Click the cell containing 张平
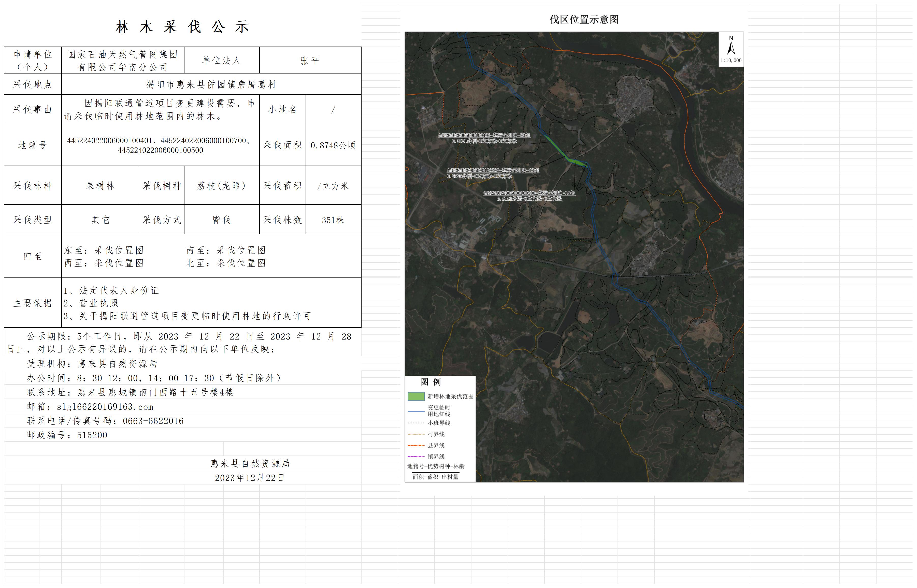This screenshot has width=917, height=588. coord(310,60)
